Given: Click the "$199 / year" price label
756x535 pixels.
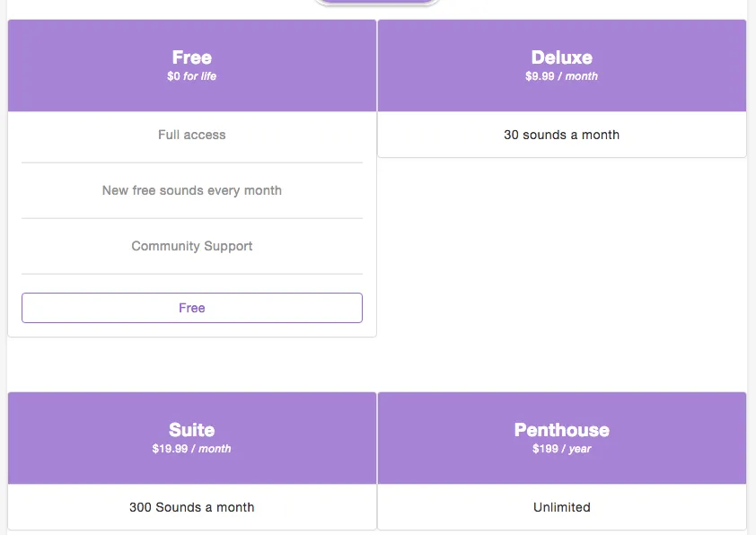Looking at the screenshot, I should 562,449.
